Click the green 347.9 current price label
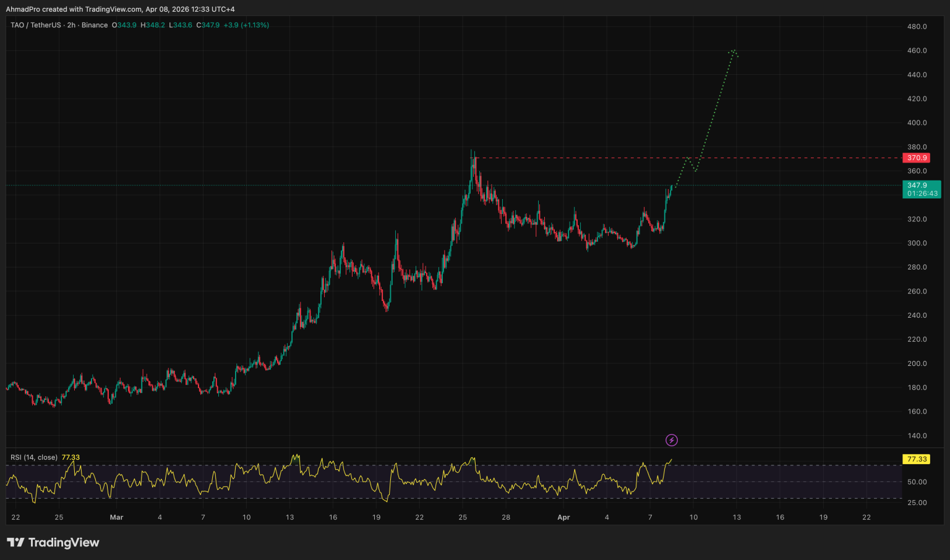 click(917, 185)
